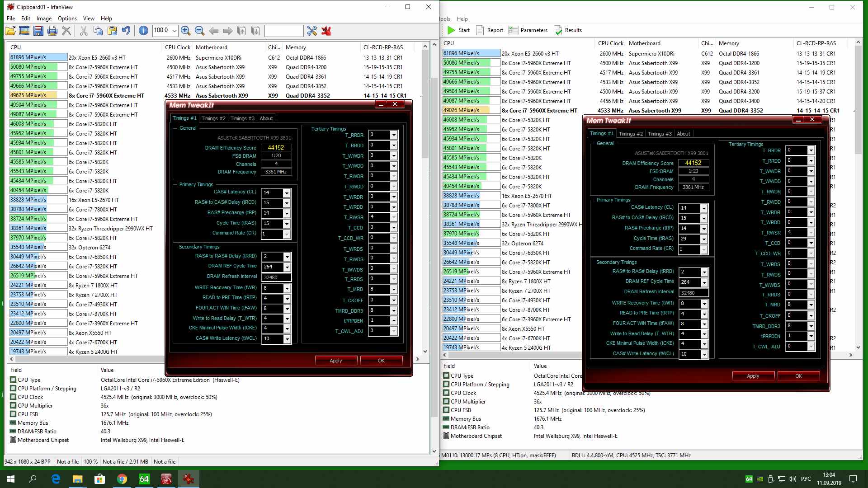
Task: Toggle the CPU Type checkbox on the left
Action: (13, 380)
